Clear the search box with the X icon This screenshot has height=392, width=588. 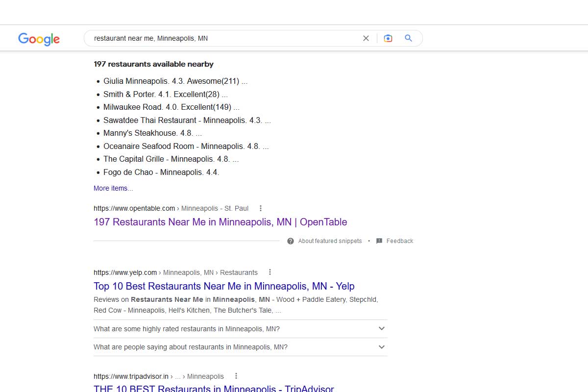point(366,38)
